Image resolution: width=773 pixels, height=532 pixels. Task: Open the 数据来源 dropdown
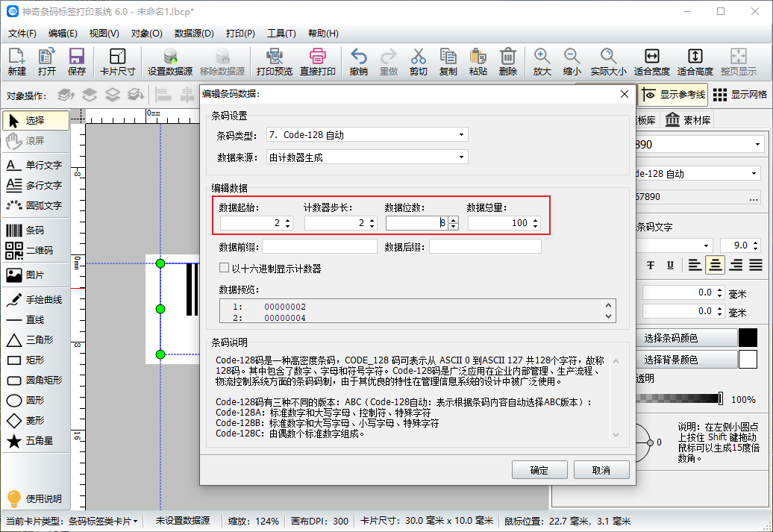[x=366, y=157]
